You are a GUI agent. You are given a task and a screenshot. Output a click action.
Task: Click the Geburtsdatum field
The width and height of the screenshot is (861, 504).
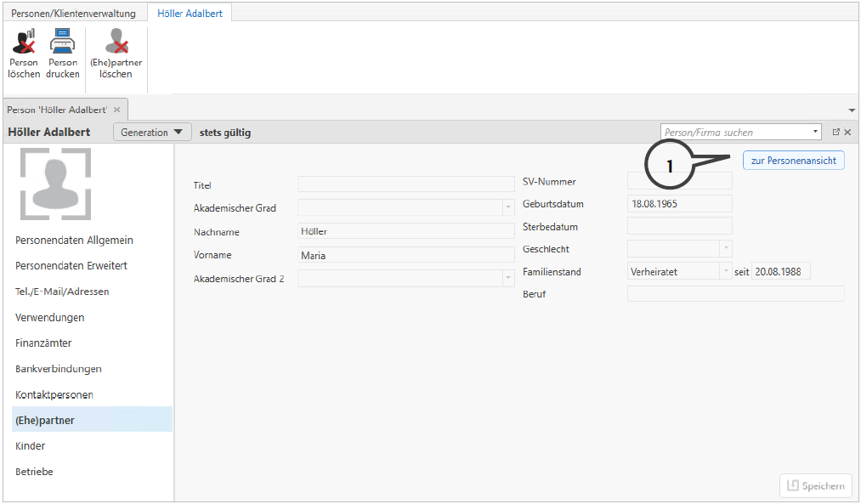click(678, 204)
